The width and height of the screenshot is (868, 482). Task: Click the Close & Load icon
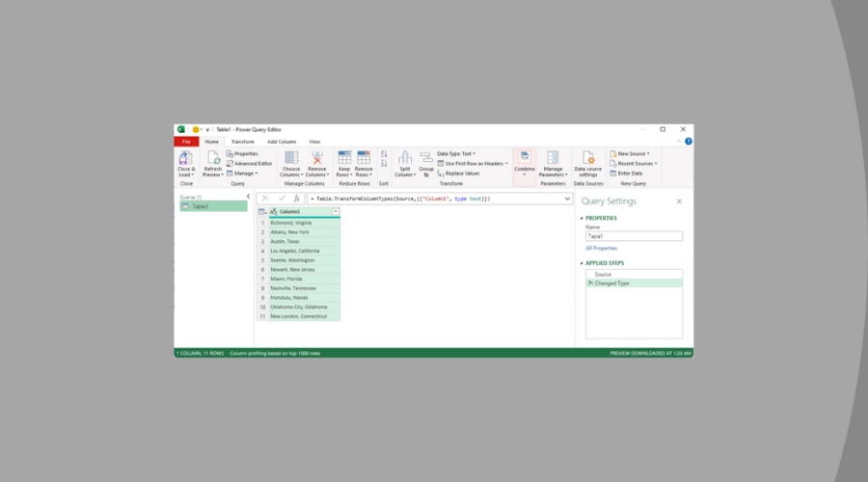[x=186, y=158]
